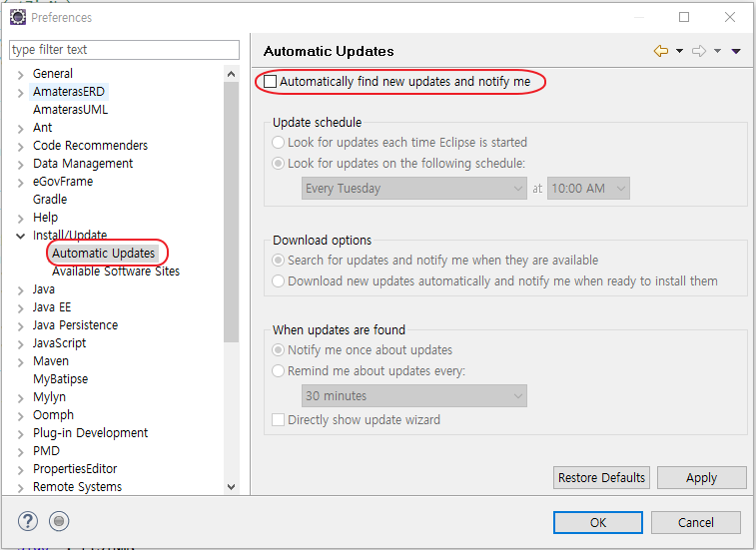This screenshot has width=756, height=550.
Task: Open the 10:00 AM time dropdown
Action: click(x=588, y=189)
